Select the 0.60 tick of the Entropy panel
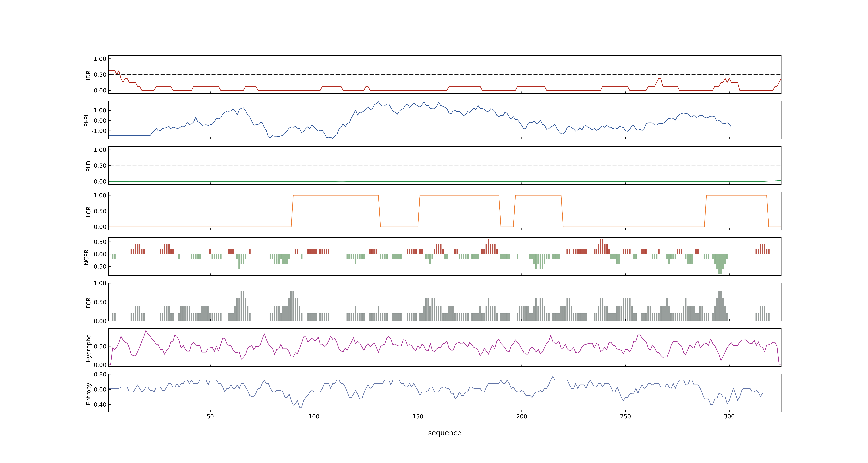 coord(100,390)
